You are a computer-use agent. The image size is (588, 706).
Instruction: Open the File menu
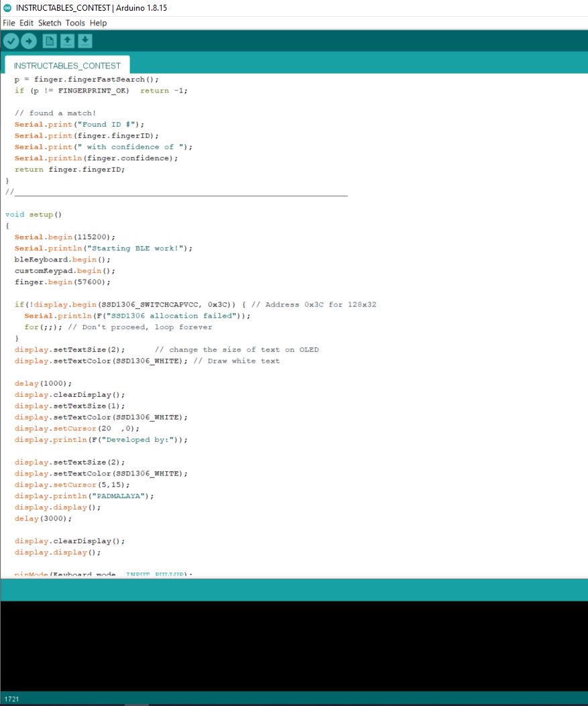click(x=9, y=23)
